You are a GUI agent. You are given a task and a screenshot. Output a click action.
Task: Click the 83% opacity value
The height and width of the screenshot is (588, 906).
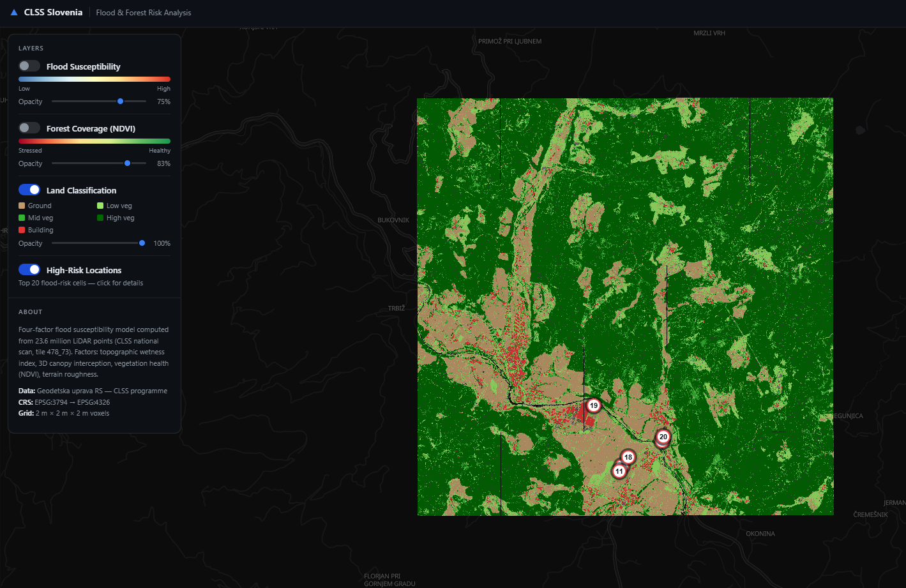pyautogui.click(x=163, y=163)
